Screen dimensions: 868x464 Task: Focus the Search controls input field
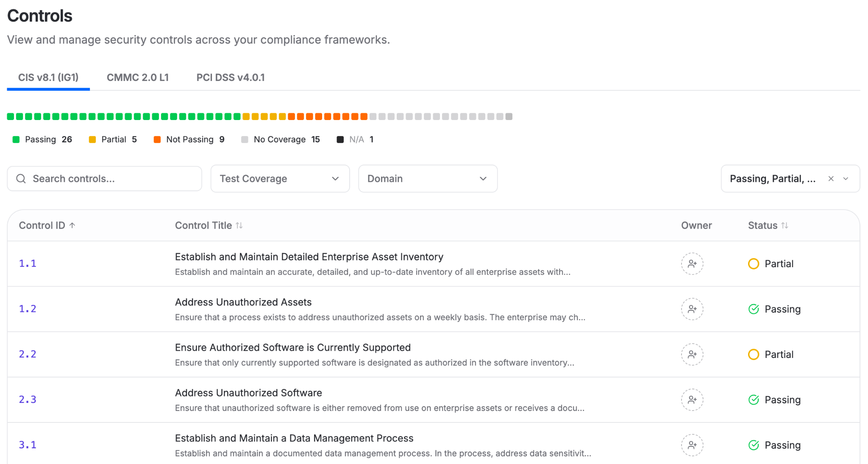[x=105, y=179]
